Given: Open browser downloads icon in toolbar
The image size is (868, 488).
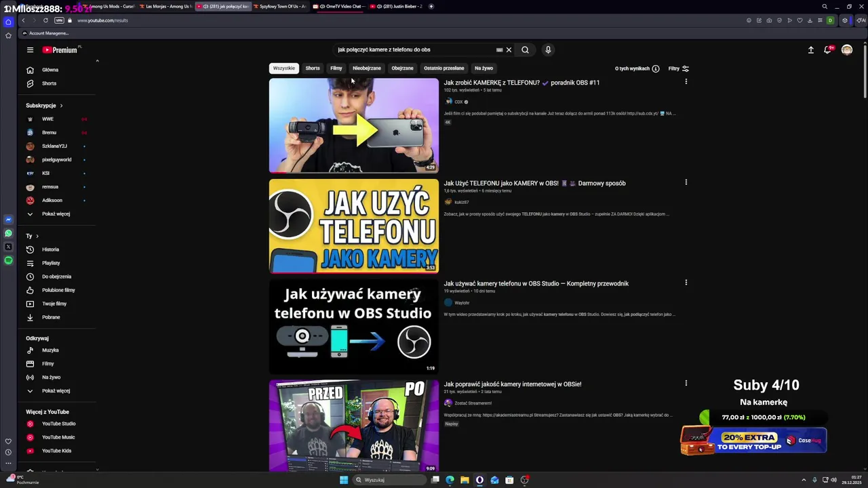Looking at the screenshot, I should 810,20.
